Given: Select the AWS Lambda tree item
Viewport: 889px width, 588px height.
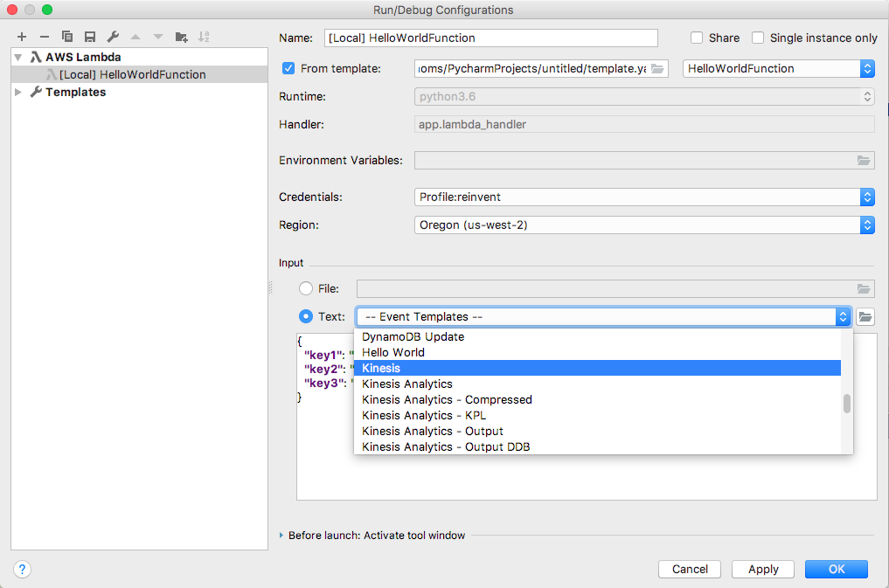Looking at the screenshot, I should click(x=83, y=57).
